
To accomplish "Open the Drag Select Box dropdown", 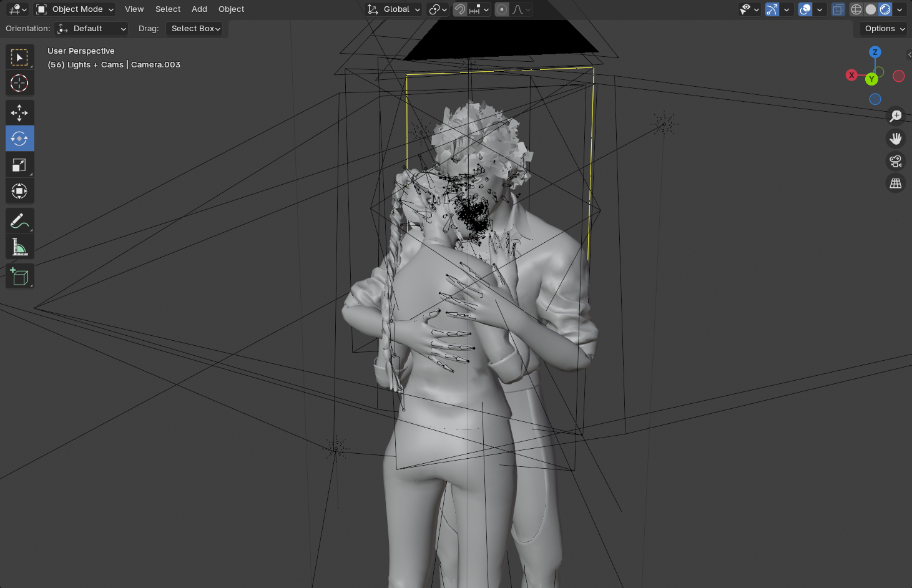I will pyautogui.click(x=195, y=29).
